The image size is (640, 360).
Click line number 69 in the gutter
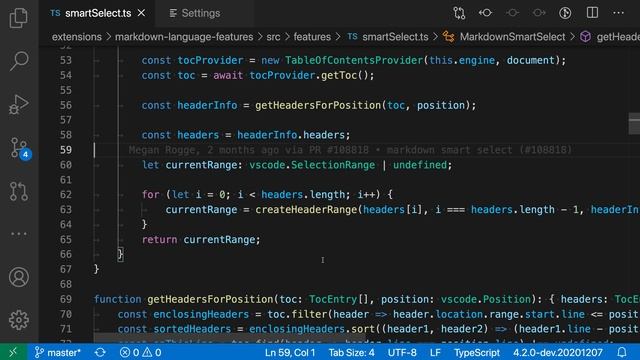coord(66,299)
